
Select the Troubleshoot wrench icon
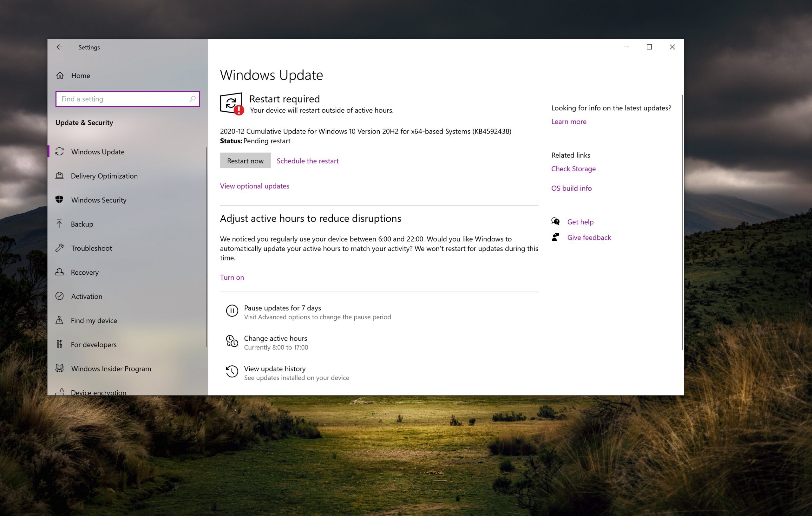tap(60, 248)
